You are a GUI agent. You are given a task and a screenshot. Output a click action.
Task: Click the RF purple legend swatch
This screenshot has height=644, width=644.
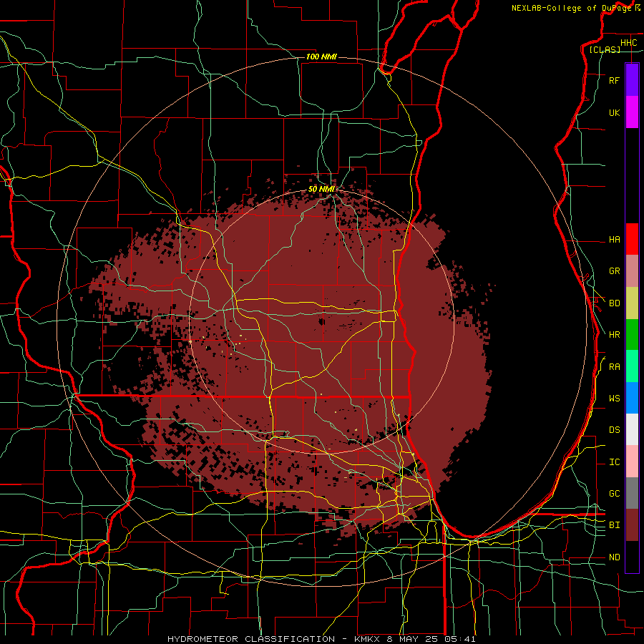coord(632,80)
